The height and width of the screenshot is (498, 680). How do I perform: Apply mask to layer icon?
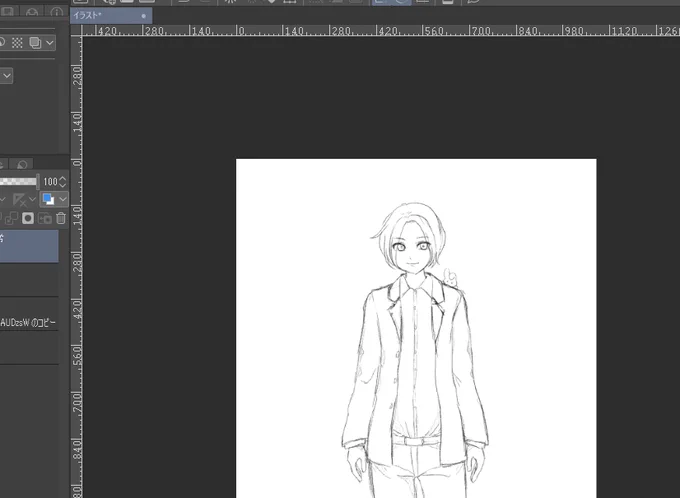(x=45, y=218)
